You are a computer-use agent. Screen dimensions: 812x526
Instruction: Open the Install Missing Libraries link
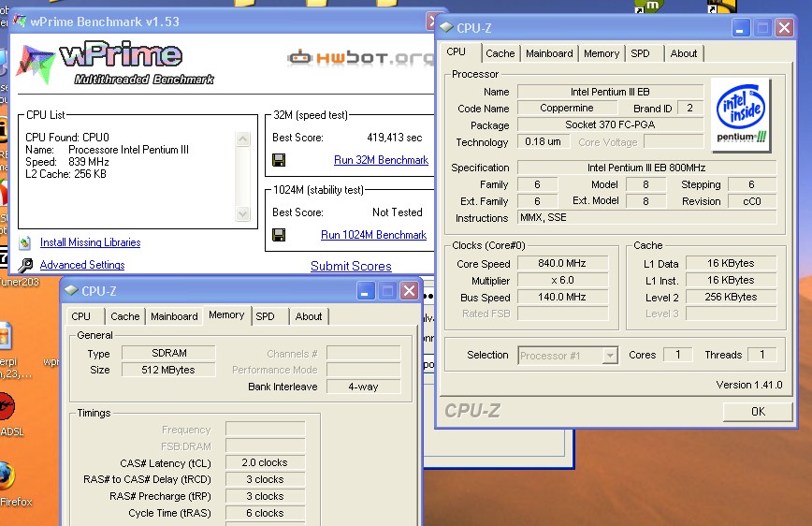[90, 242]
